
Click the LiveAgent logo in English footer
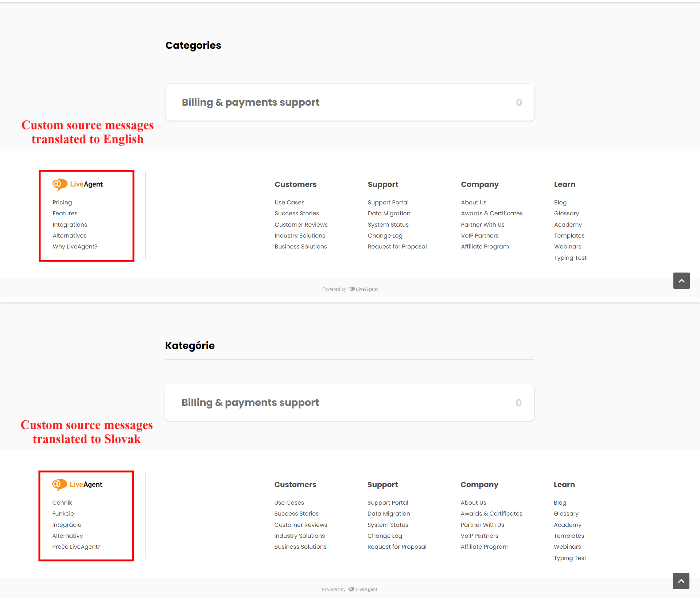pyautogui.click(x=78, y=184)
